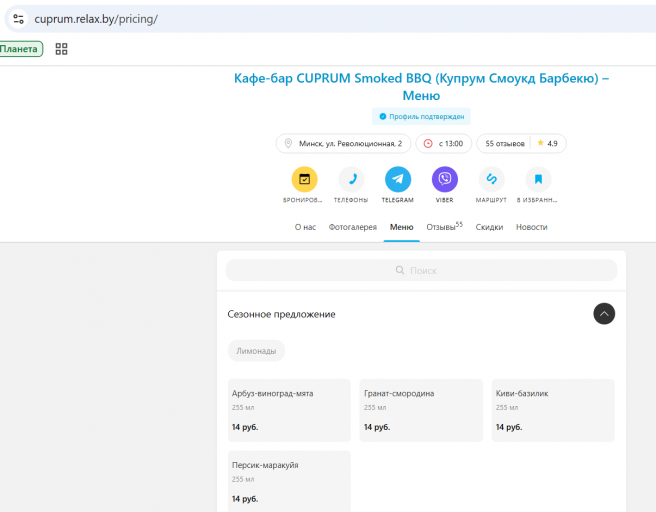Image resolution: width=656 pixels, height=512 pixels.
Task: Collapse the Сезонное предложение section
Action: point(604,314)
